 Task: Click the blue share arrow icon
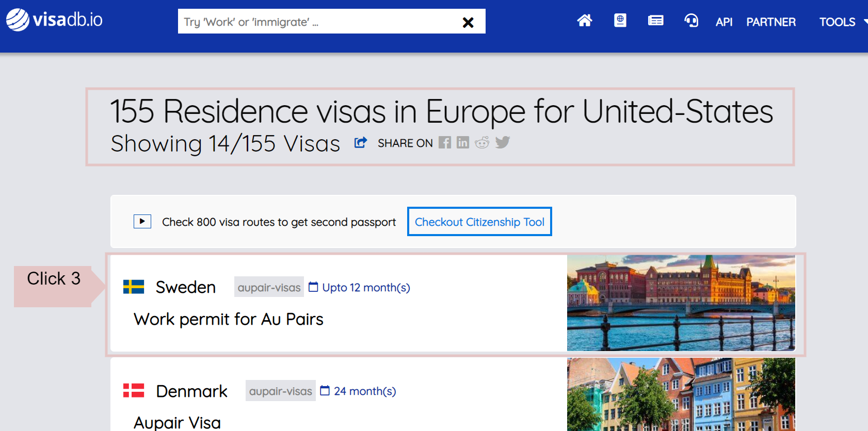(360, 143)
